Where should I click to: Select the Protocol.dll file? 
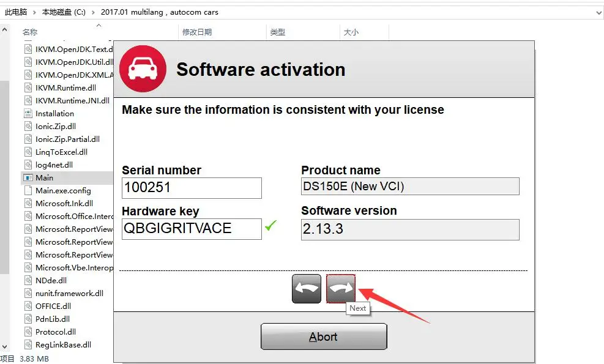55,332
